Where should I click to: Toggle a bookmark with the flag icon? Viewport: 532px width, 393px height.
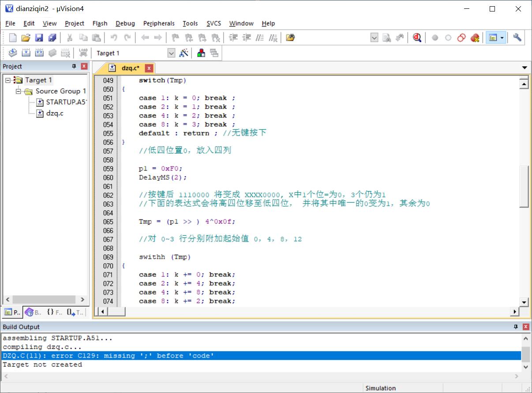coord(176,38)
